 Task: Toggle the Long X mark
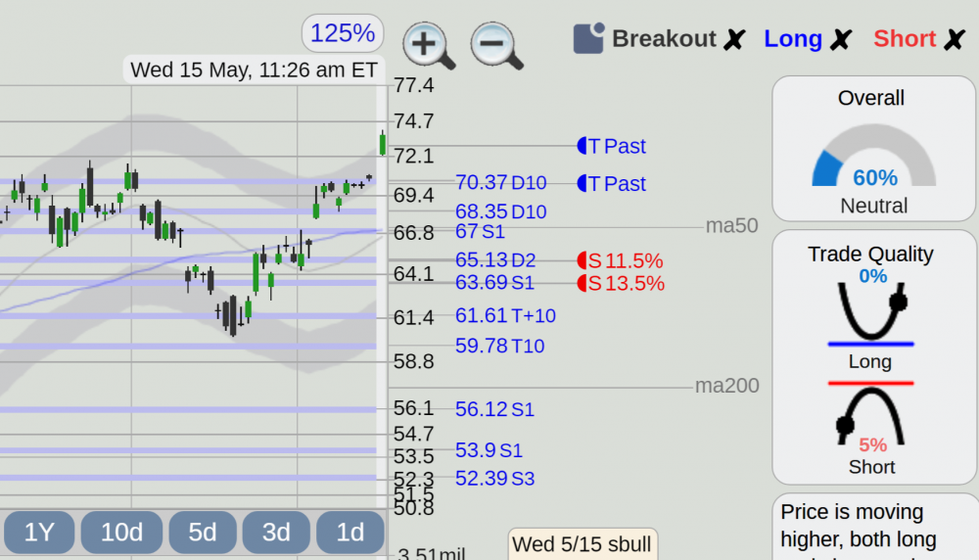(x=841, y=40)
